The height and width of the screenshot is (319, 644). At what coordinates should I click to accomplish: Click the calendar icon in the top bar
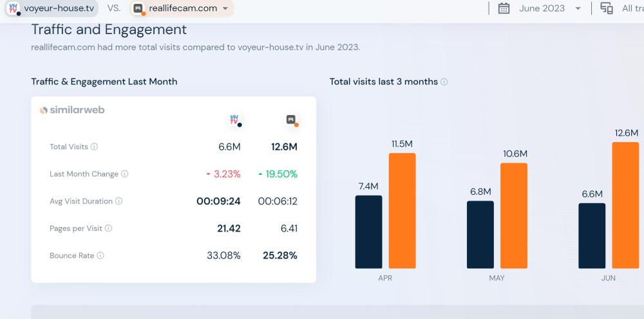(504, 8)
